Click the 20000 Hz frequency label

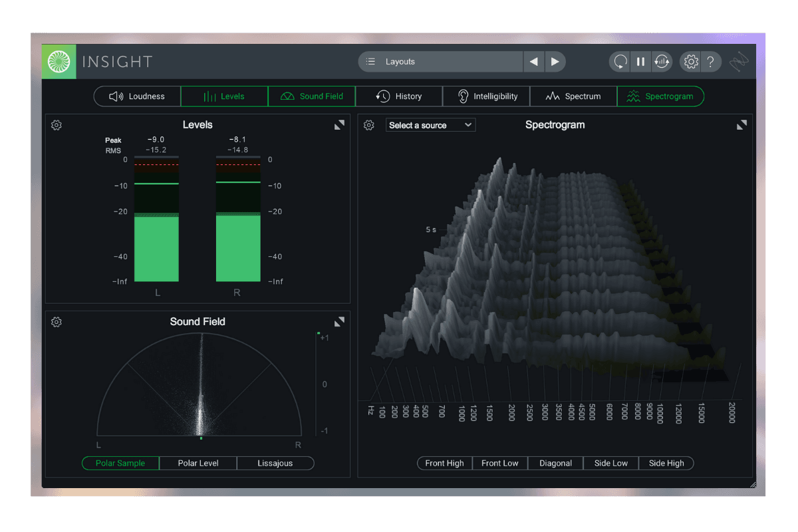coord(732,413)
